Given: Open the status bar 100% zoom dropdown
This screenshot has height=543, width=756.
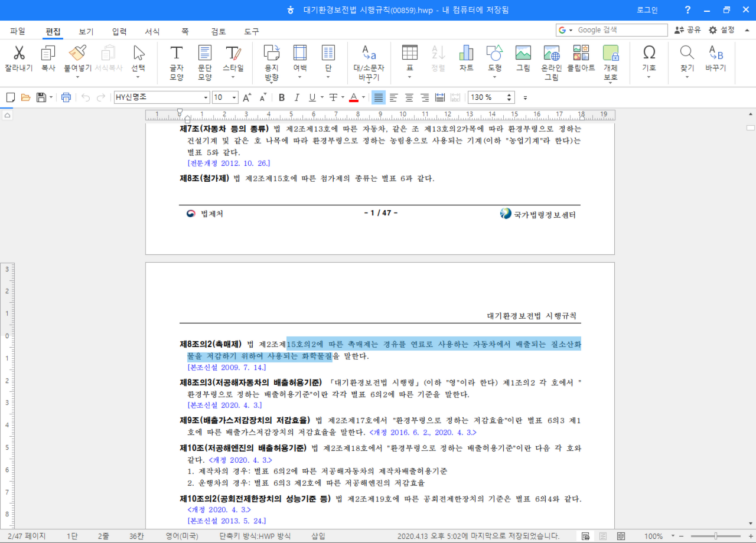Looking at the screenshot, I should (674, 536).
